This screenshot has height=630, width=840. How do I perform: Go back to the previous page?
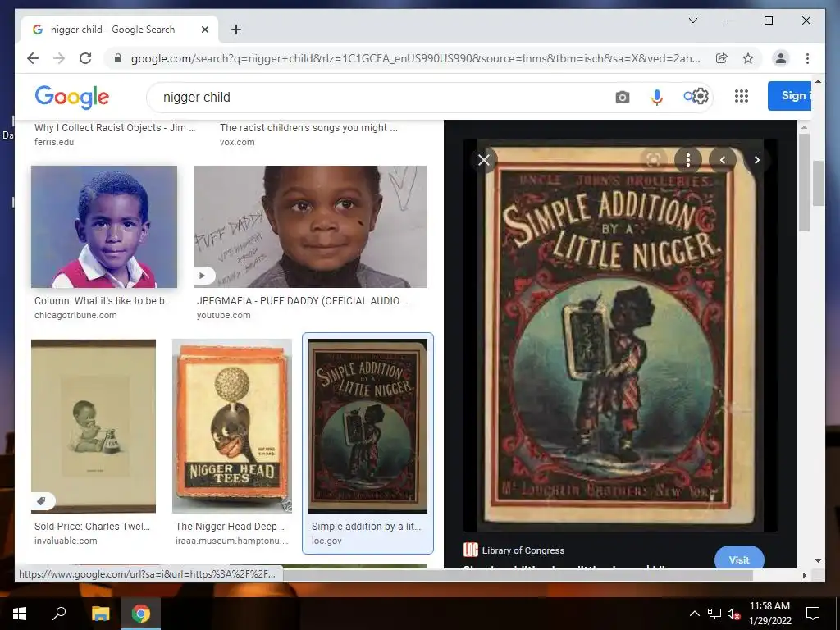[x=33, y=58]
